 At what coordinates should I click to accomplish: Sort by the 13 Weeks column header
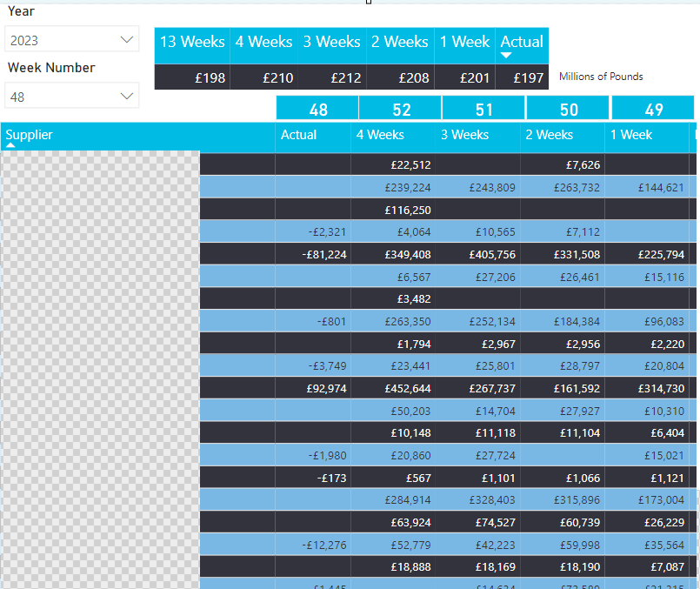(x=192, y=42)
